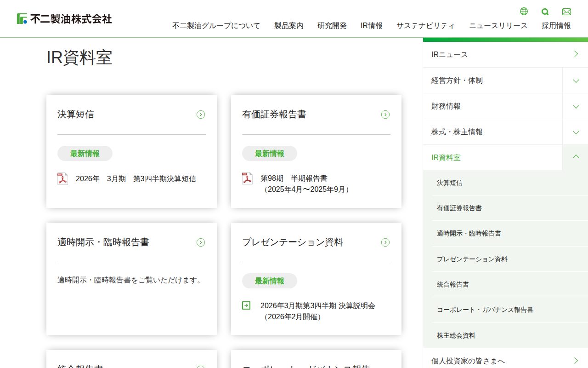
Task: Open 適時開示・臨時報告書 in sidebar submenu
Action: 510,233
